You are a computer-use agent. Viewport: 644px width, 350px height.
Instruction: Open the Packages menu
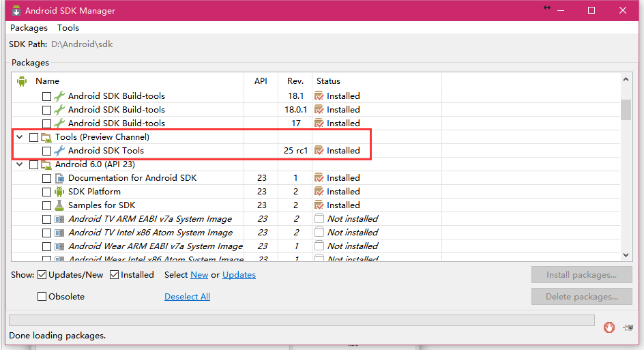tap(29, 28)
